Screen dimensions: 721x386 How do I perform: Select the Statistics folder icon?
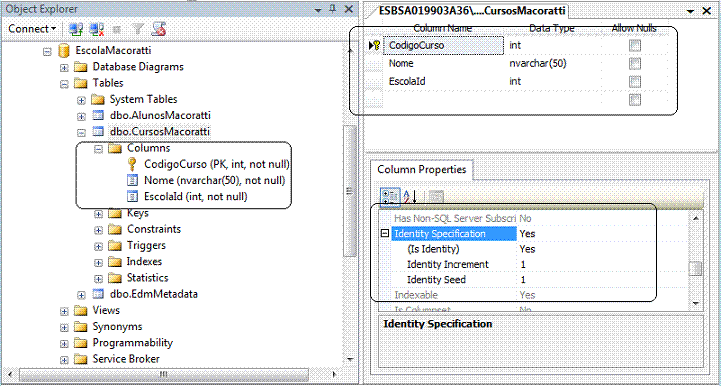pos(114,278)
